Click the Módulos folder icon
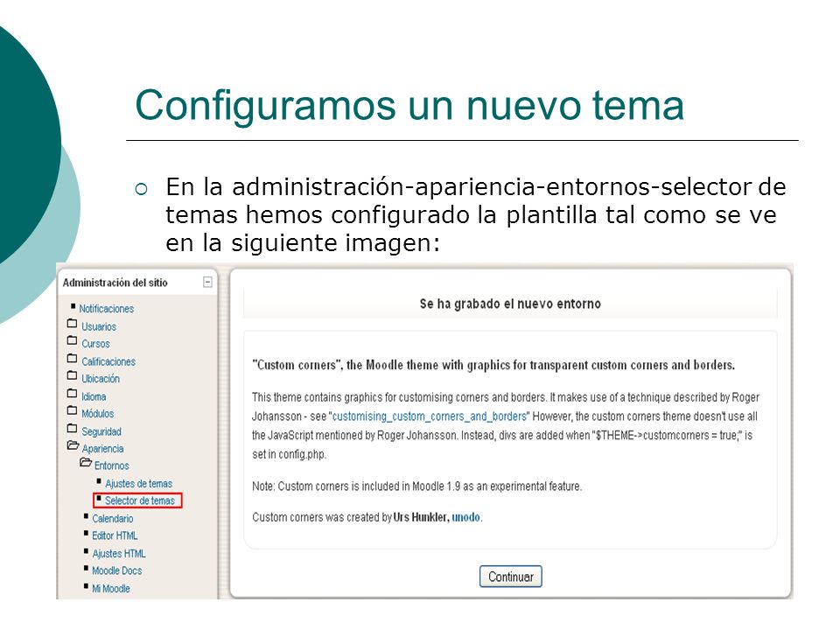The height and width of the screenshot is (630, 840). (73, 410)
